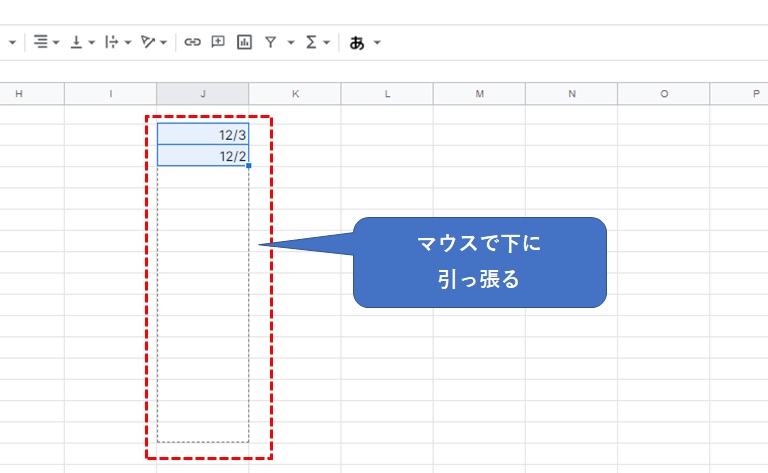The width and height of the screenshot is (768, 473).
Task: Open input tools あ button
Action: tap(357, 43)
